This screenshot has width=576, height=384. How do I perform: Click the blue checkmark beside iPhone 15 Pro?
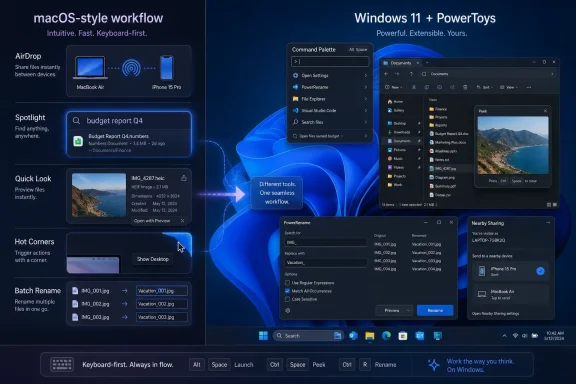coord(540,271)
